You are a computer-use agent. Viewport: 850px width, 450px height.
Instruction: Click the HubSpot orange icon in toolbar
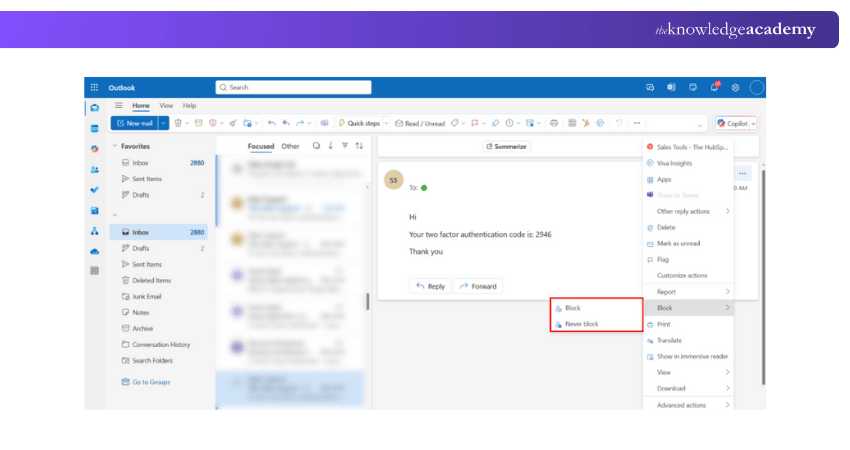(585, 123)
